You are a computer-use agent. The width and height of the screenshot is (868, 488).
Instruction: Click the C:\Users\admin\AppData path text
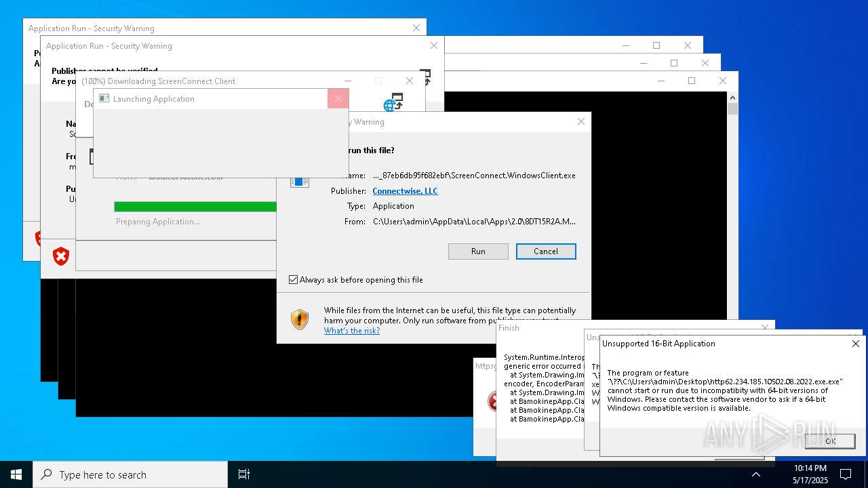pos(474,222)
